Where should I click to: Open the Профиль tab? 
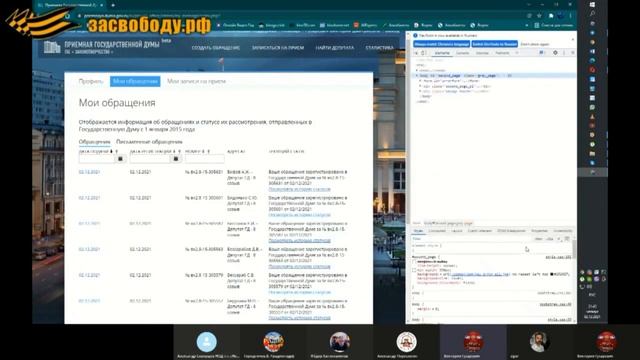(x=91, y=81)
